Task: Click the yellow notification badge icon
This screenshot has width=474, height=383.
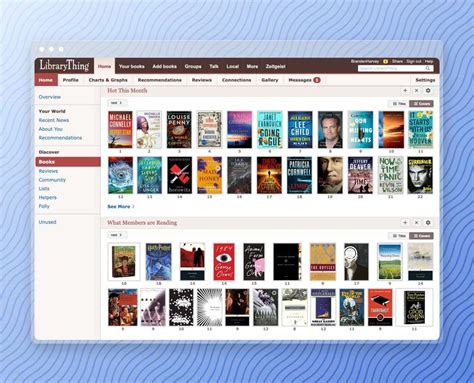Action: 385,61
